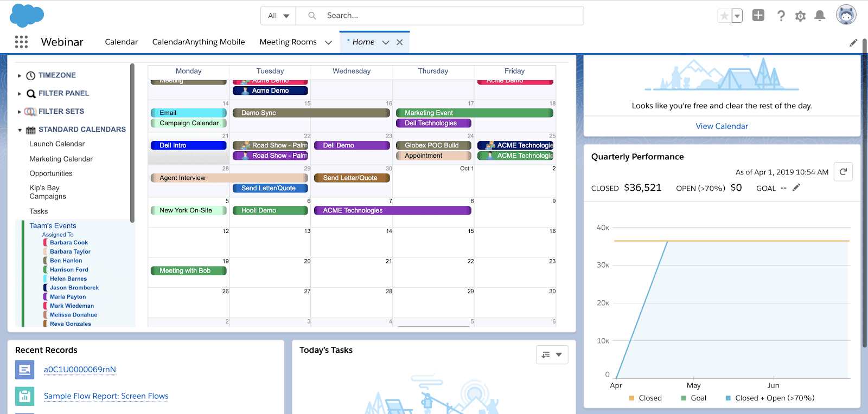Open the Today's Tasks filter dropdown
The width and height of the screenshot is (868, 414).
pos(552,355)
